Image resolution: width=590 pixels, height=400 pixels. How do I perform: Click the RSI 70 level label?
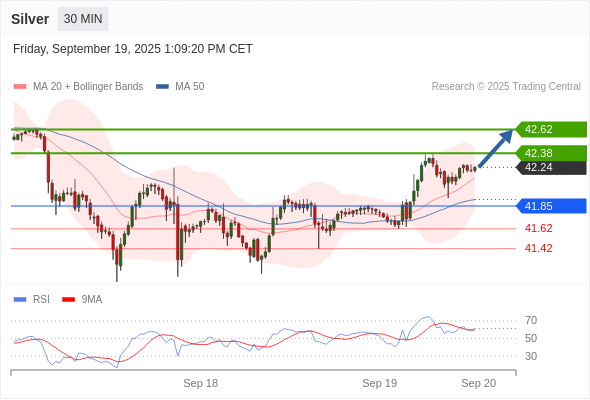tap(531, 321)
